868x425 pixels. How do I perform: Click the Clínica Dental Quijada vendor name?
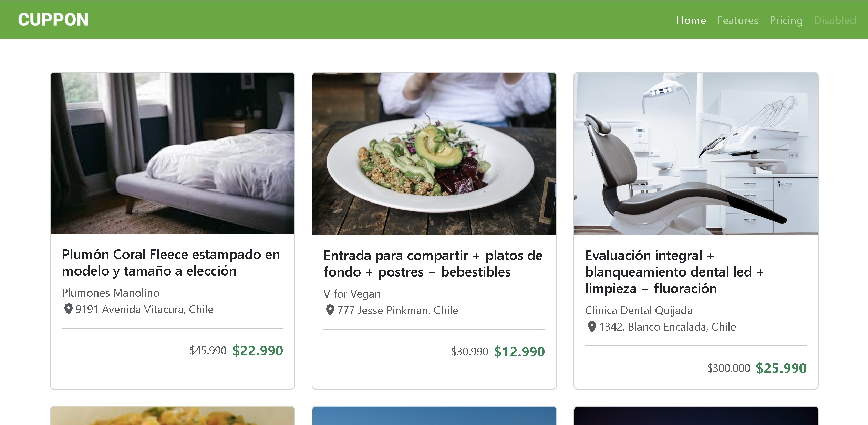coord(639,310)
